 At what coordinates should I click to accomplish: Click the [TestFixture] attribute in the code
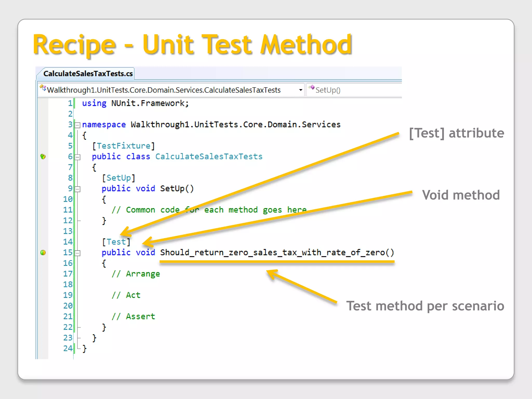tap(123, 146)
